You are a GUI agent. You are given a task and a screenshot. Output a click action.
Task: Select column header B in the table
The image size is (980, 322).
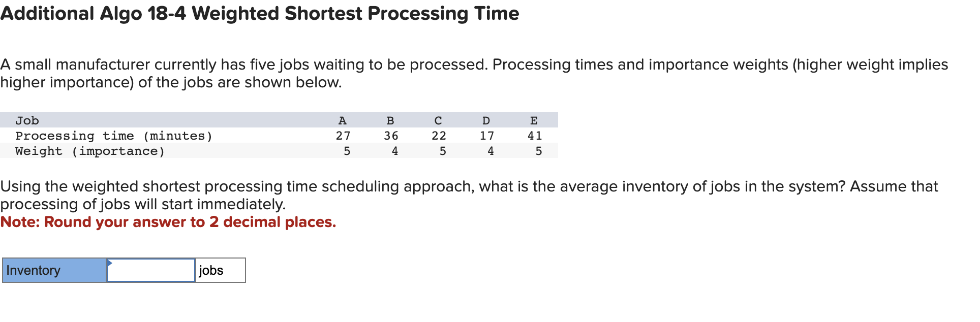[390, 120]
